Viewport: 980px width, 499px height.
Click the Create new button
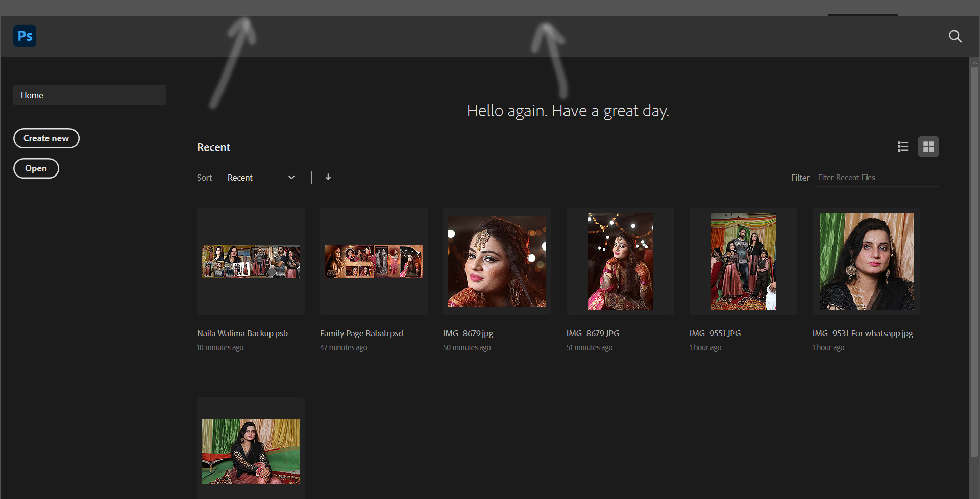(46, 138)
